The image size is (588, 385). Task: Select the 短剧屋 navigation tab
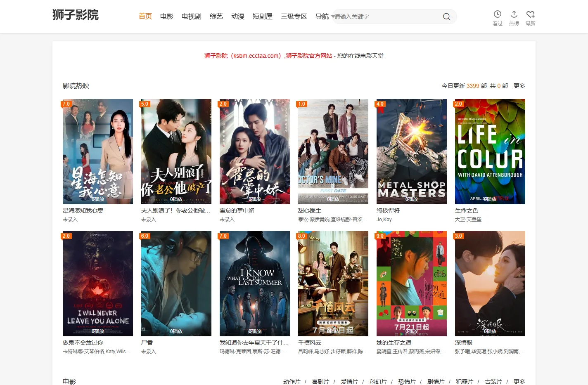[x=263, y=17]
